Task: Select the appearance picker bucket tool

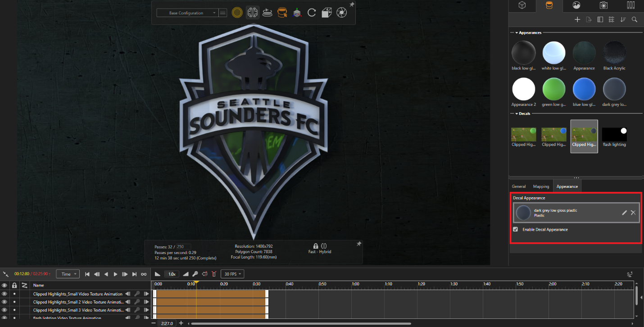Action: click(282, 13)
